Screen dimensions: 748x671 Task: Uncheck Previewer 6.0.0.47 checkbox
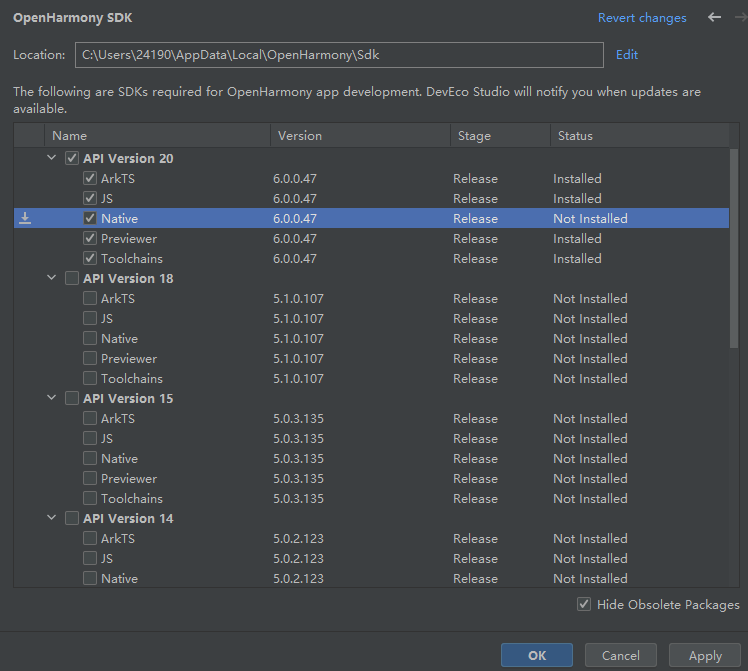tap(90, 238)
